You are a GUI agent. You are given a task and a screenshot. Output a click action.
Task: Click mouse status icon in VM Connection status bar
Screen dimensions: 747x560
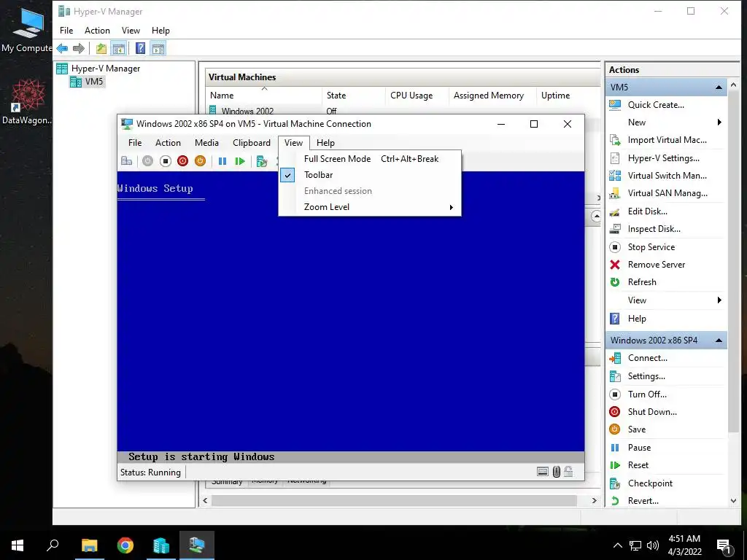pyautogui.click(x=556, y=472)
